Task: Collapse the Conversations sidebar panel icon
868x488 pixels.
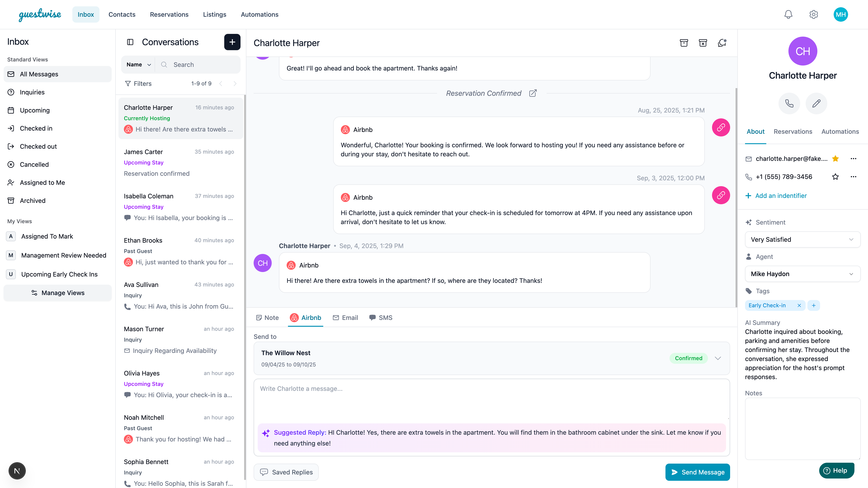Action: 130,42
